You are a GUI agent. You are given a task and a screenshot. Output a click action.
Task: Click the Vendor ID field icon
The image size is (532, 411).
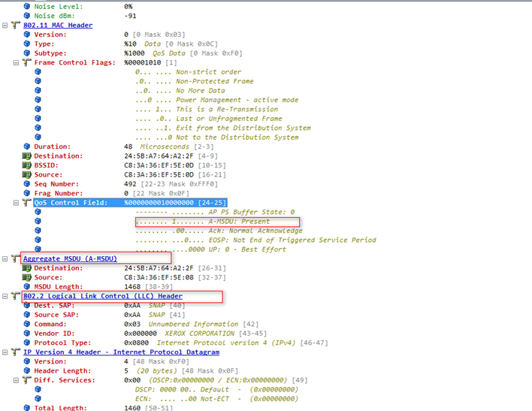pos(27,334)
